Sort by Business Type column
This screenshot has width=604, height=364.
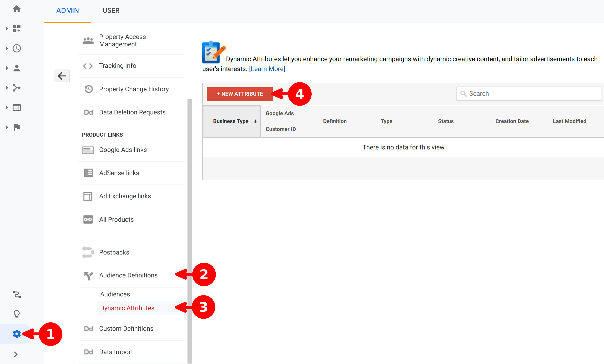231,121
